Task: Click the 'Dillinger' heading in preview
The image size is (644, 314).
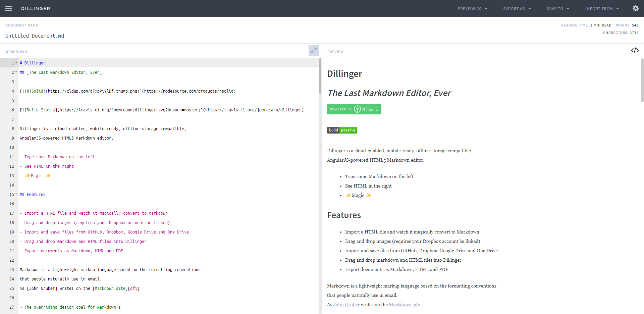Action: pos(344,74)
